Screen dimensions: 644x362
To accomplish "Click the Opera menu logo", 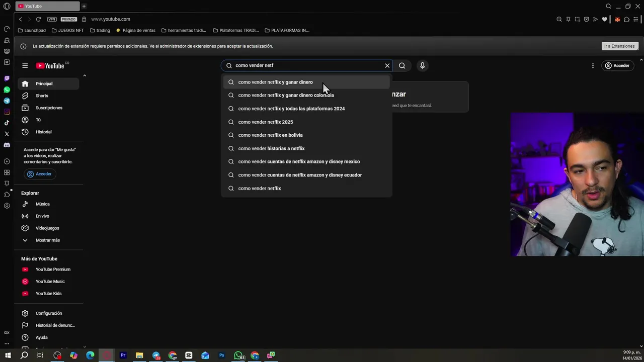I will [7, 6].
